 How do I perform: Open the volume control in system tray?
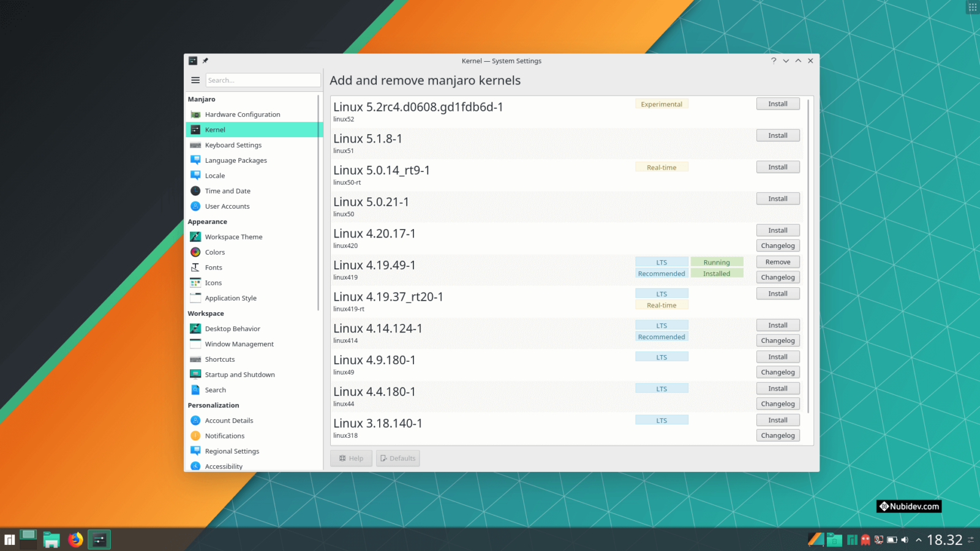pyautogui.click(x=905, y=540)
